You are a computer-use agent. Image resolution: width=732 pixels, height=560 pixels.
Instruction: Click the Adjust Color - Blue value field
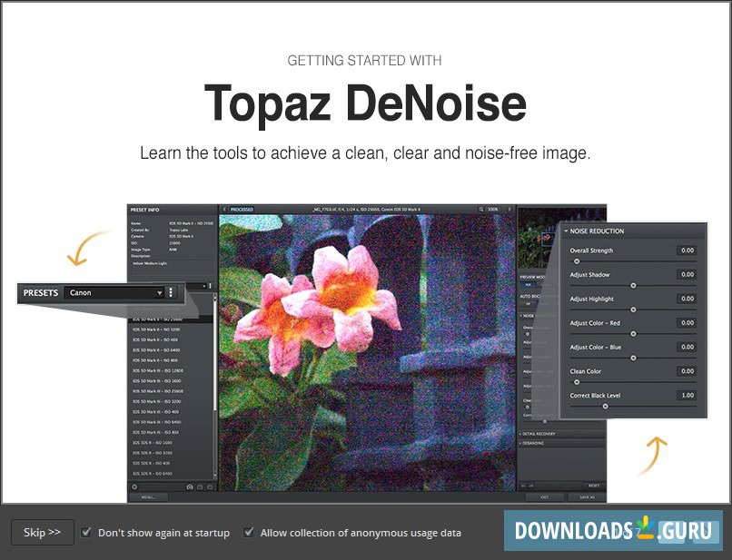coord(687,347)
